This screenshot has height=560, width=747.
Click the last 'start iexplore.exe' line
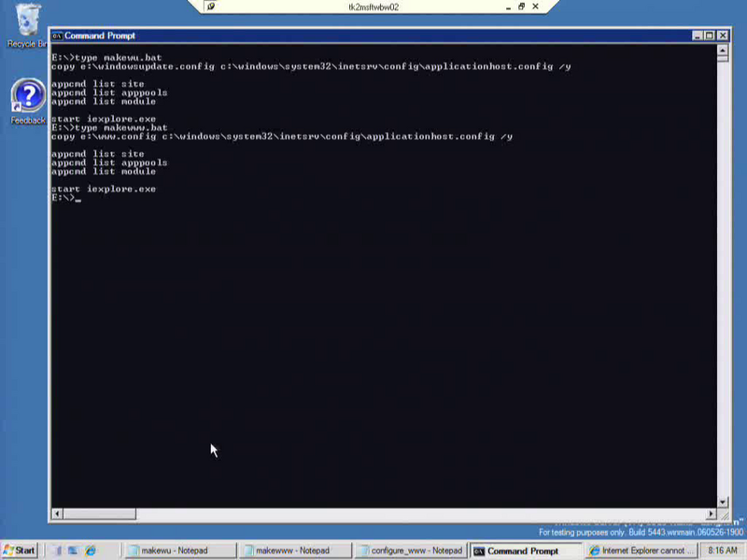(104, 189)
